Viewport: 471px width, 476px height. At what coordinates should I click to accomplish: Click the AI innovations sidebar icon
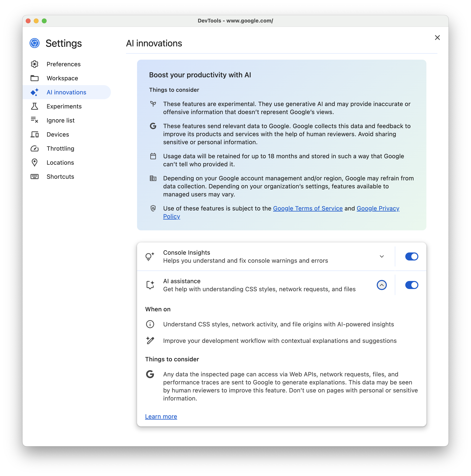pyautogui.click(x=35, y=92)
